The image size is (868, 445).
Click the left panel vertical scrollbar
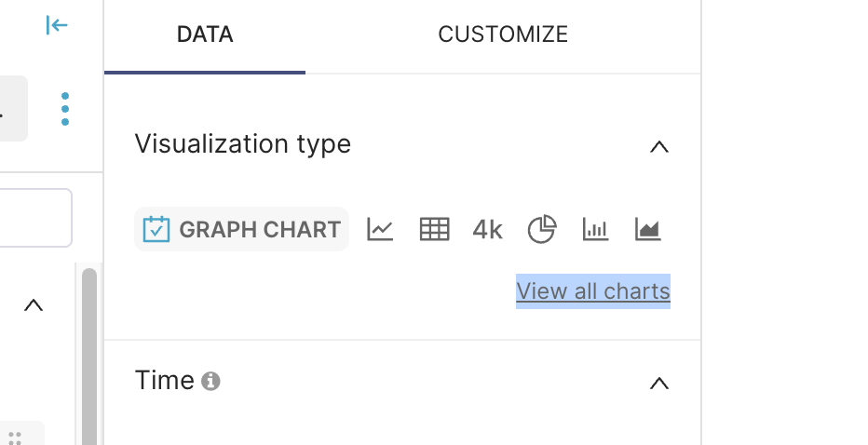[x=89, y=354]
